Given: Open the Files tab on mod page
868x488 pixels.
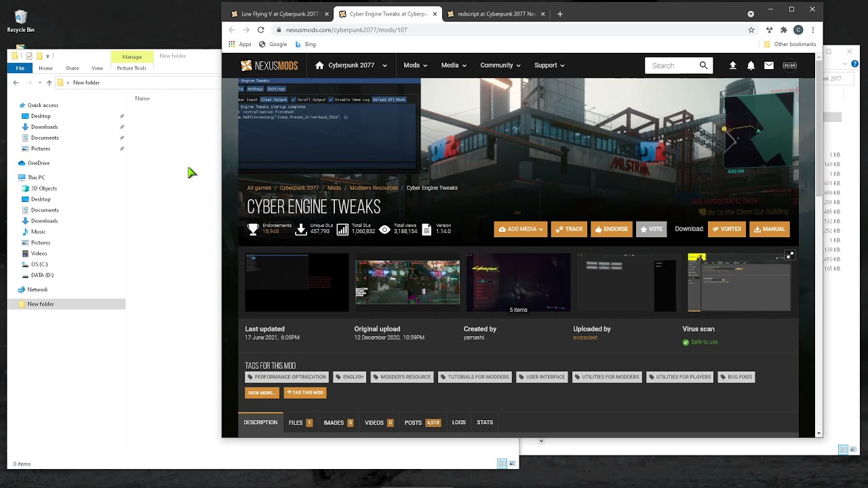Looking at the screenshot, I should (300, 422).
